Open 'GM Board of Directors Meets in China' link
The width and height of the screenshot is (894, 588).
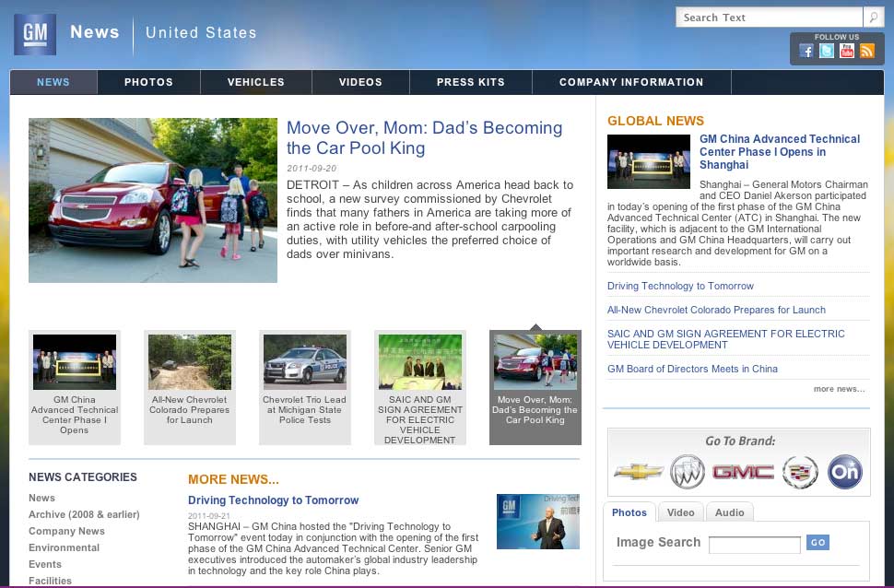click(692, 369)
